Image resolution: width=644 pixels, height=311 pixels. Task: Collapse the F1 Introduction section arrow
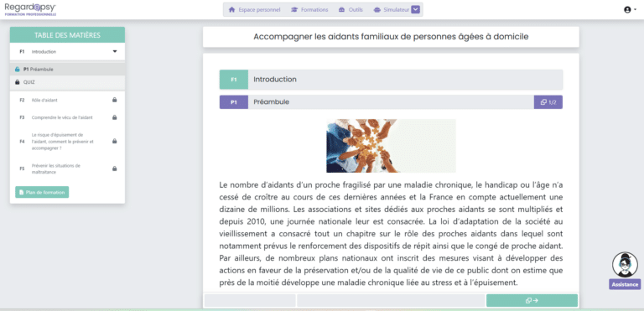click(115, 52)
